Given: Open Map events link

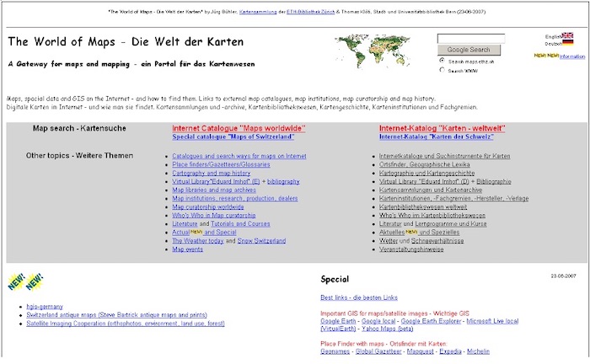Looking at the screenshot, I should pos(187,249).
